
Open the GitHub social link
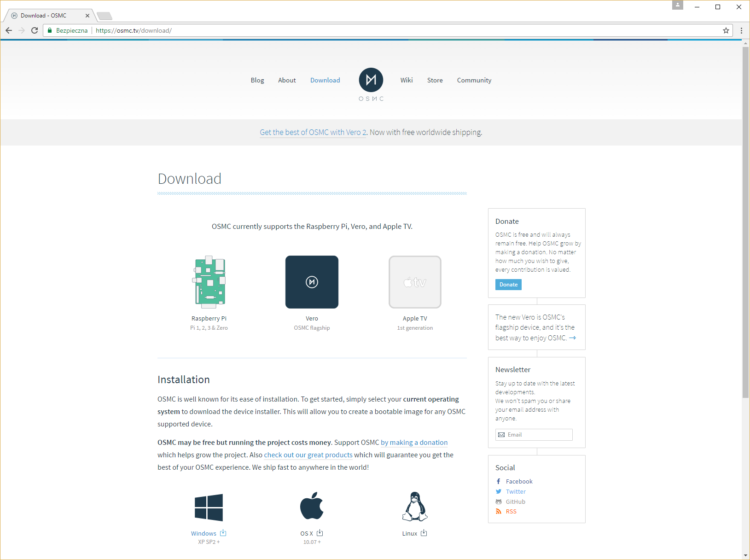click(x=515, y=502)
